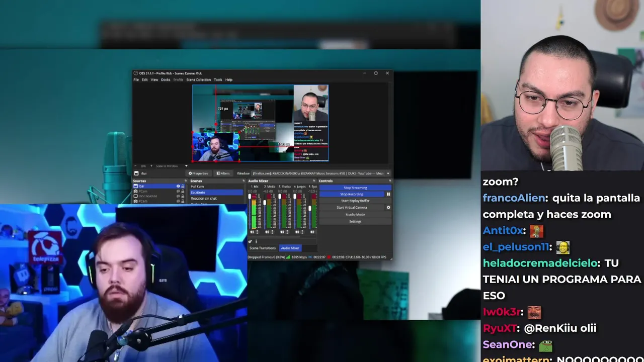The image size is (644, 362).
Task: Pop out the Sources dock
Action: [186, 180]
